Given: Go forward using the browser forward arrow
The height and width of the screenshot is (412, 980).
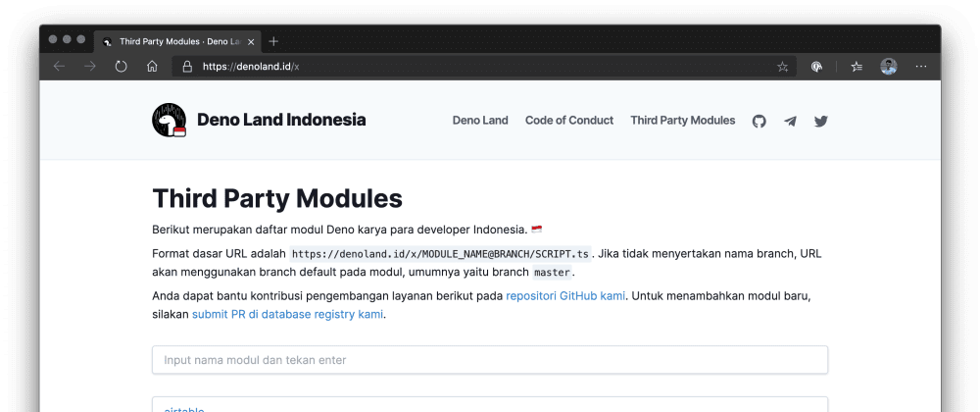Looking at the screenshot, I should coord(90,67).
